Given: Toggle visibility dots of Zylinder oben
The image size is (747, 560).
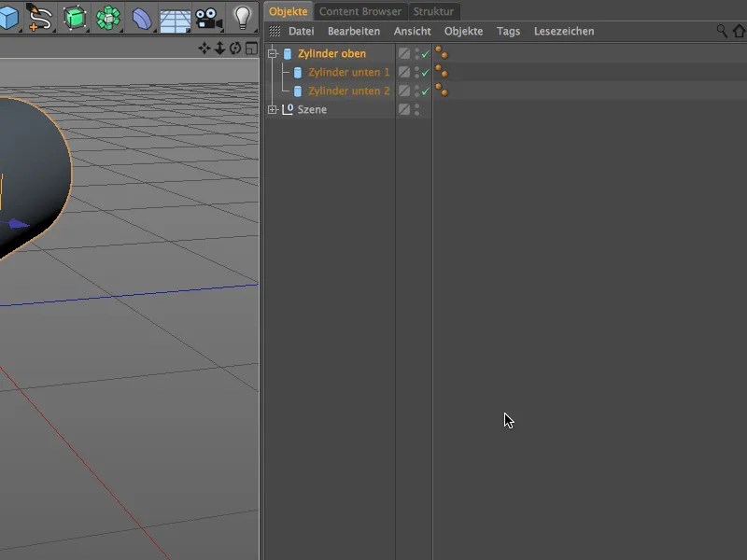Looking at the screenshot, I should [x=416, y=53].
